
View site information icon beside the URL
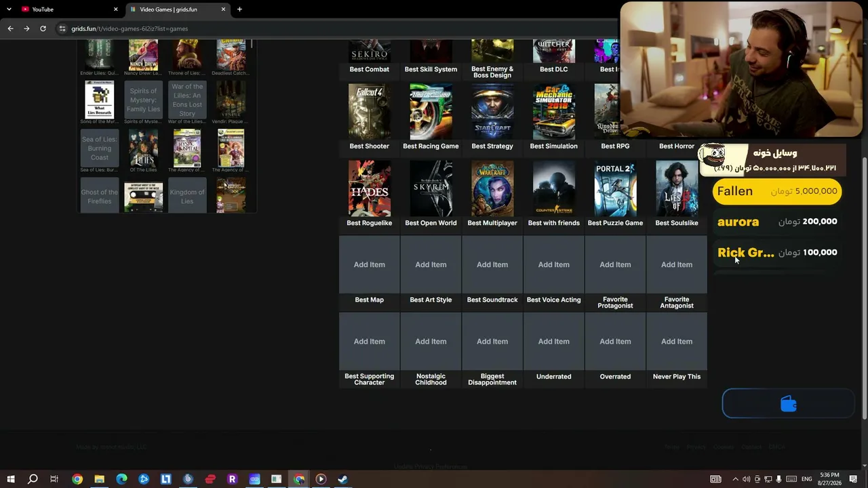tap(62, 28)
